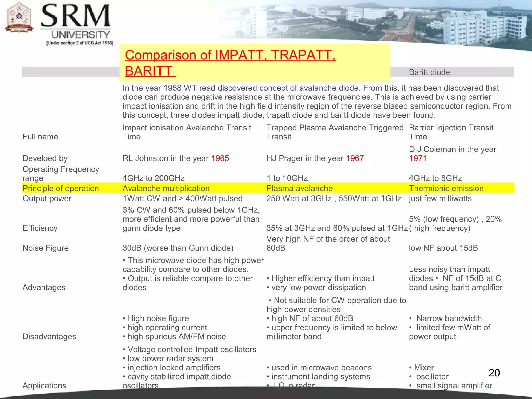Select the 'Noise Figure' row label
The image size is (532, 399).
point(45,248)
